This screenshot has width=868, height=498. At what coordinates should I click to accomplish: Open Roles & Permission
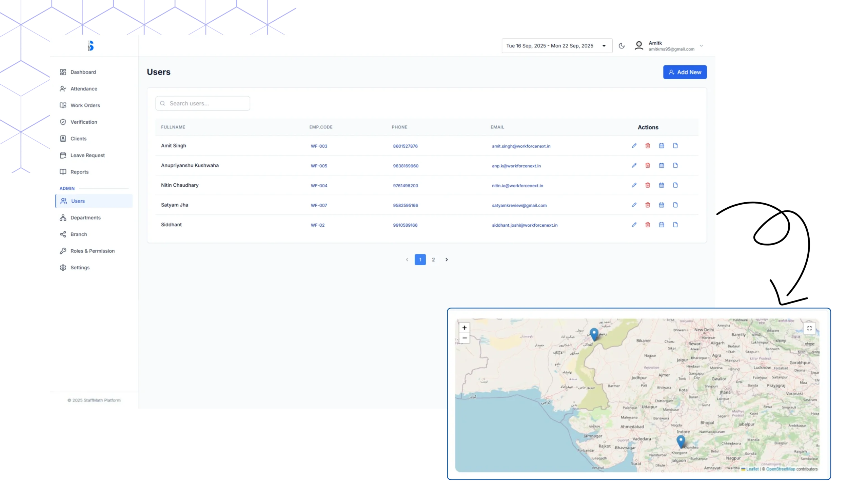(92, 251)
